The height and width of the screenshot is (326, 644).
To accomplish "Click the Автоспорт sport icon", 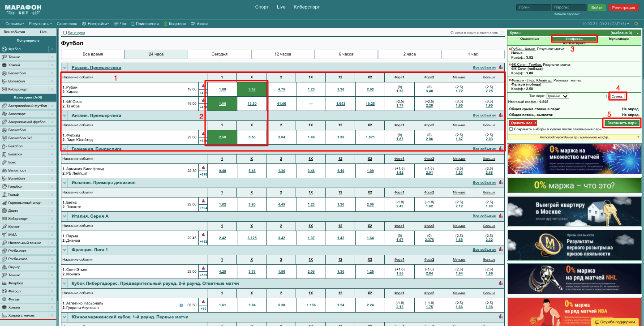I will click(x=4, y=114).
